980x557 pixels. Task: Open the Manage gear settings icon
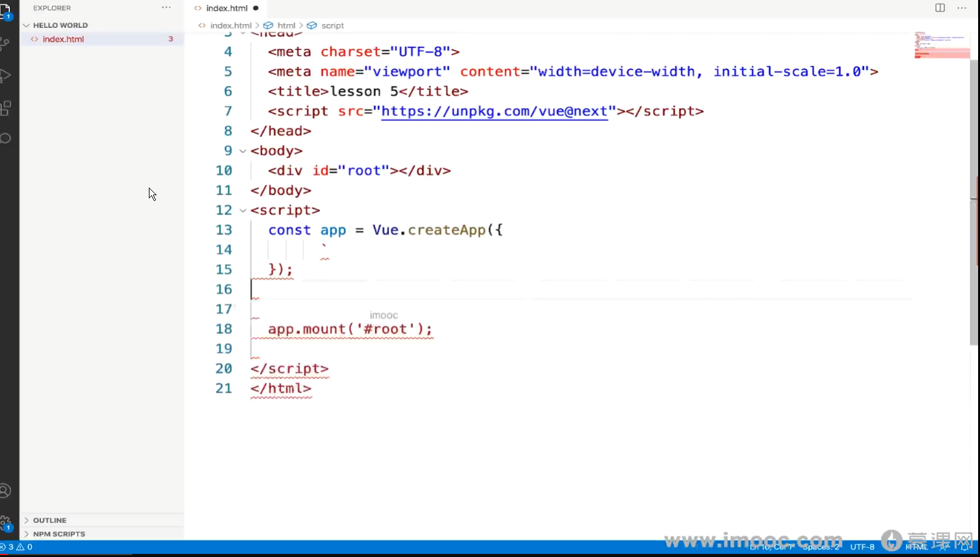pyautogui.click(x=5, y=523)
